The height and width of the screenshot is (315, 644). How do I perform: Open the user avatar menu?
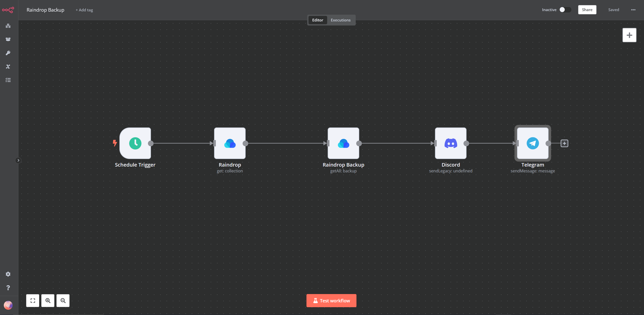tap(8, 305)
